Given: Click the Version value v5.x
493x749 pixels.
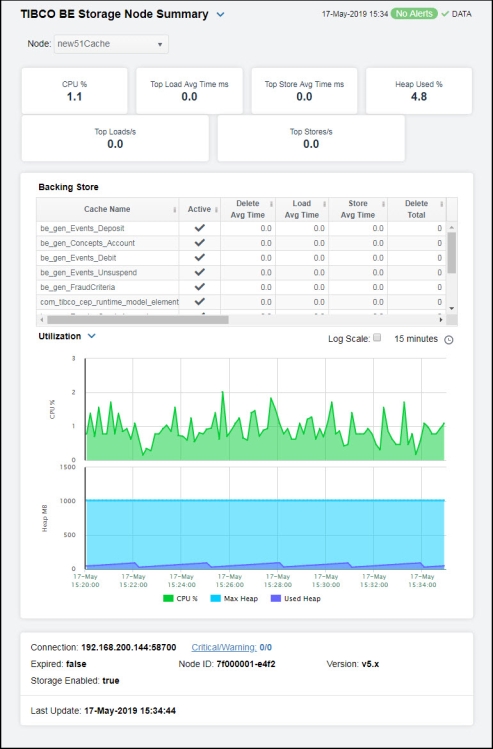Looking at the screenshot, I should [370, 664].
